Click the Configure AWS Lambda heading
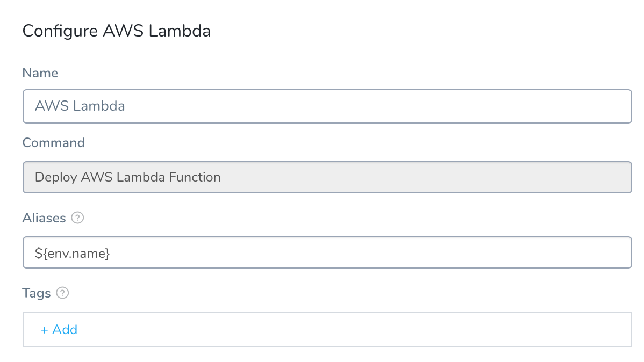Image resolution: width=644 pixels, height=362 pixels. click(117, 31)
